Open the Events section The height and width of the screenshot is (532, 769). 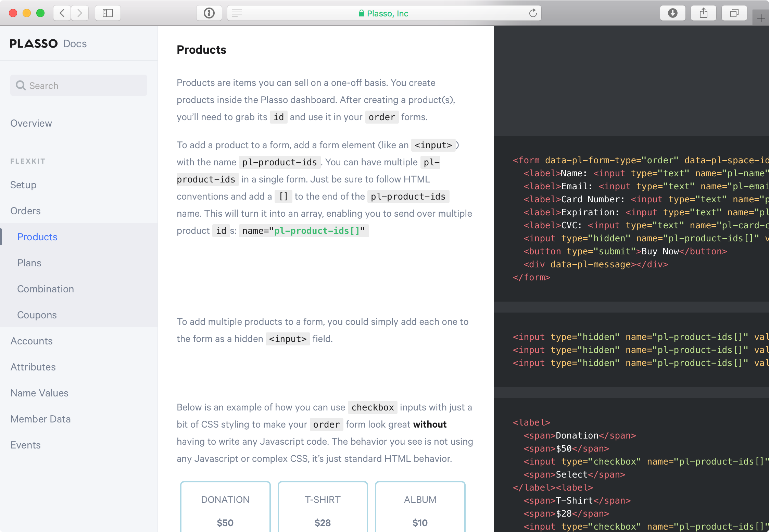tap(25, 445)
